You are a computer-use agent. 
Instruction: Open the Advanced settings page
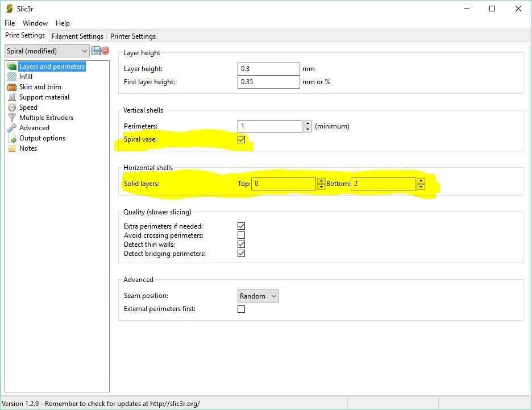click(x=34, y=128)
